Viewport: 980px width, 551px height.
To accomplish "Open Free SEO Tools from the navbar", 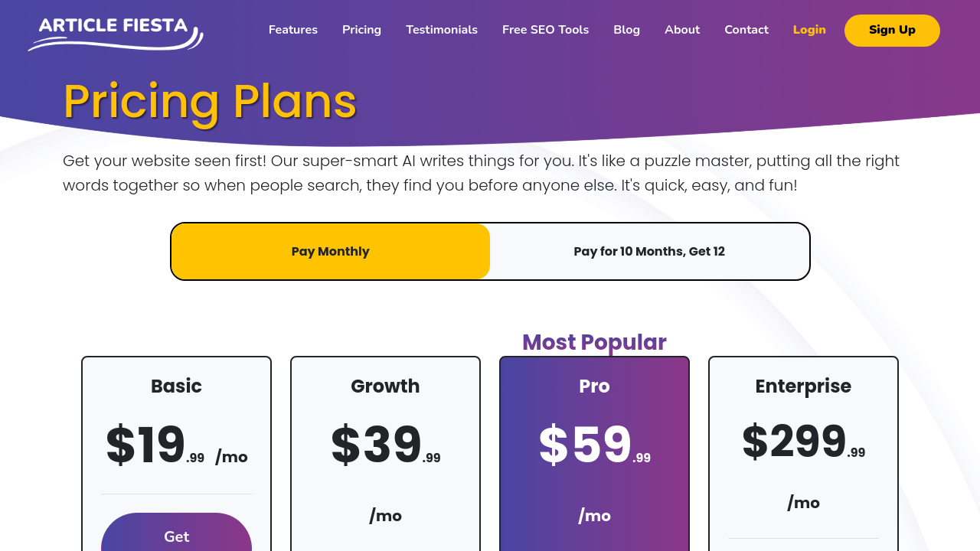I will click(545, 30).
